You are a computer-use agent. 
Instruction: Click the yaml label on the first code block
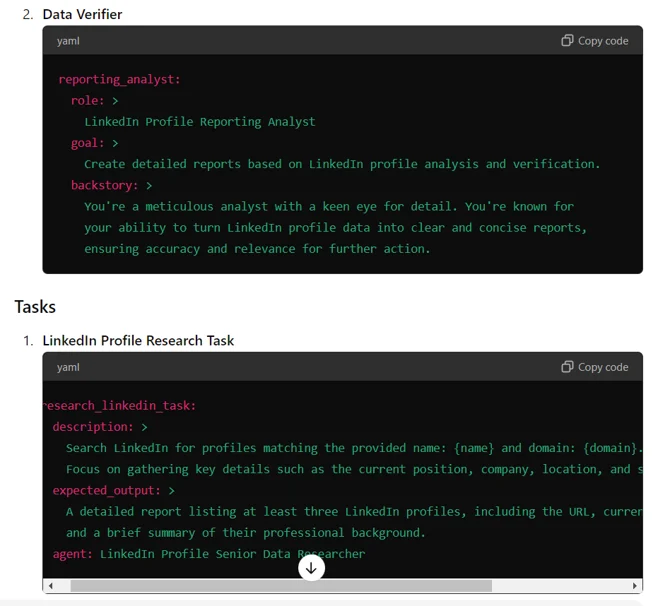pos(68,41)
